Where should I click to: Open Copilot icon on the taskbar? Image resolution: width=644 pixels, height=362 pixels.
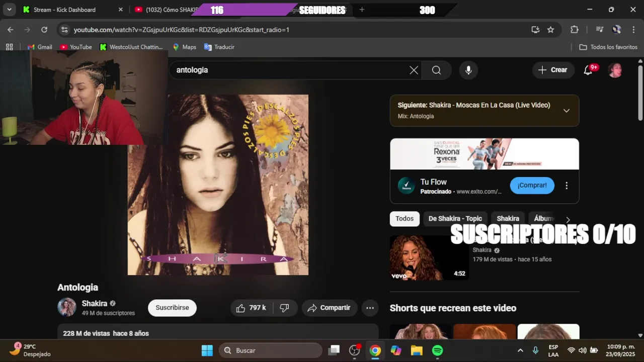pos(396,350)
